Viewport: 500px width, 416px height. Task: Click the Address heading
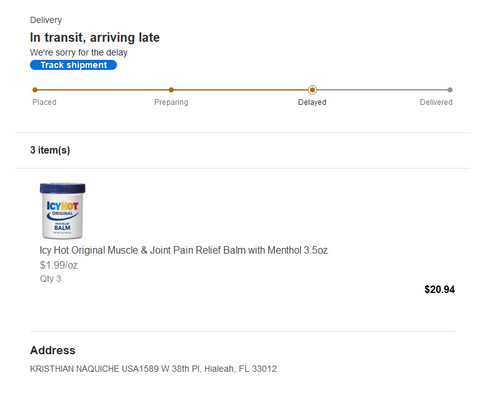pos(53,350)
